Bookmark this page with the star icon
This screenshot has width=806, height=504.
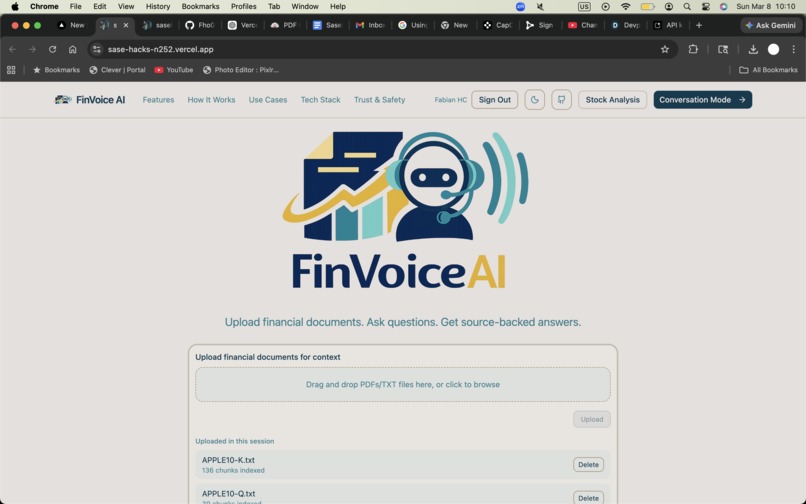coord(665,49)
